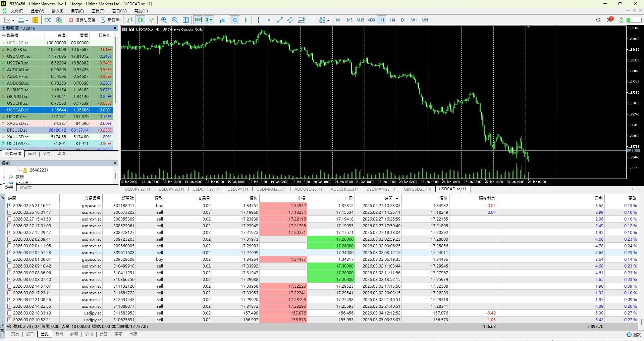The width and height of the screenshot is (644, 341).
Task: Close the market watch panel
Action: (115, 28)
